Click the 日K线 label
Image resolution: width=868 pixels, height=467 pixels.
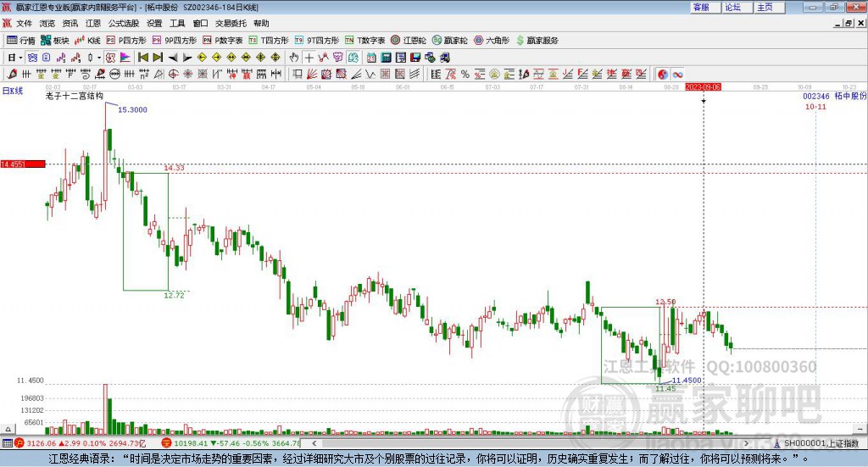coord(12,91)
